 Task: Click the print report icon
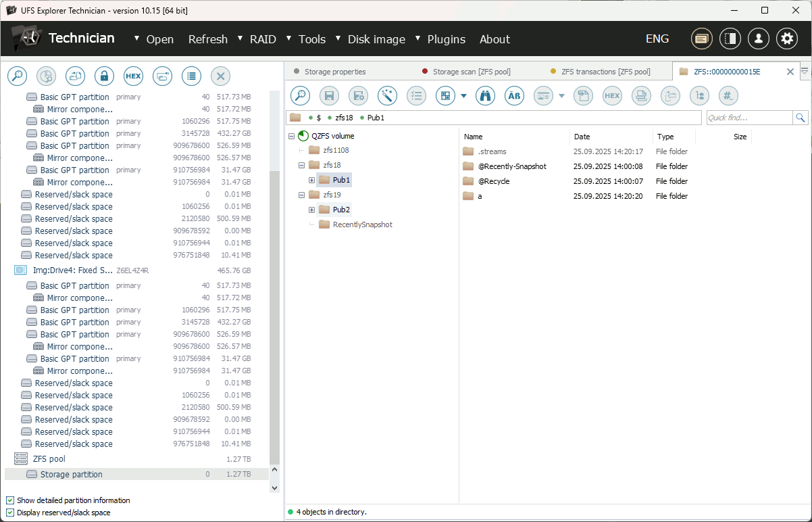[641, 95]
